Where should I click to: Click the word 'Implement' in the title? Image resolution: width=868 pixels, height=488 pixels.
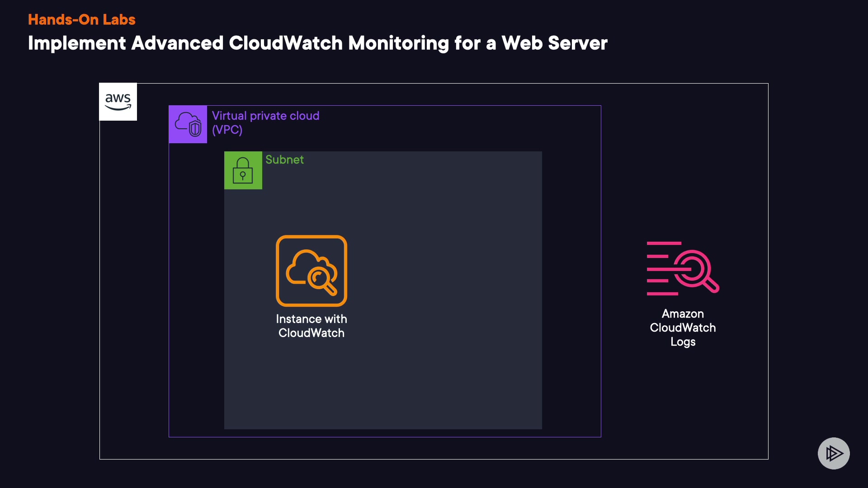[77, 43]
